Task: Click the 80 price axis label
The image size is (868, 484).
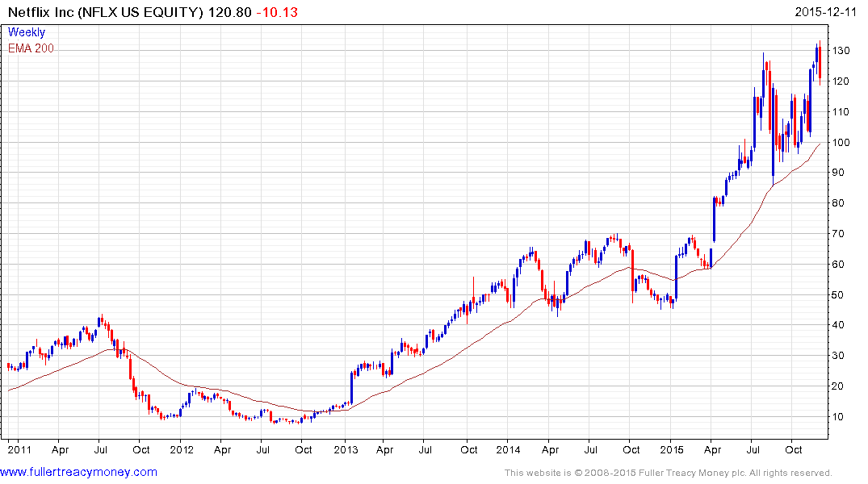Action: click(838, 203)
